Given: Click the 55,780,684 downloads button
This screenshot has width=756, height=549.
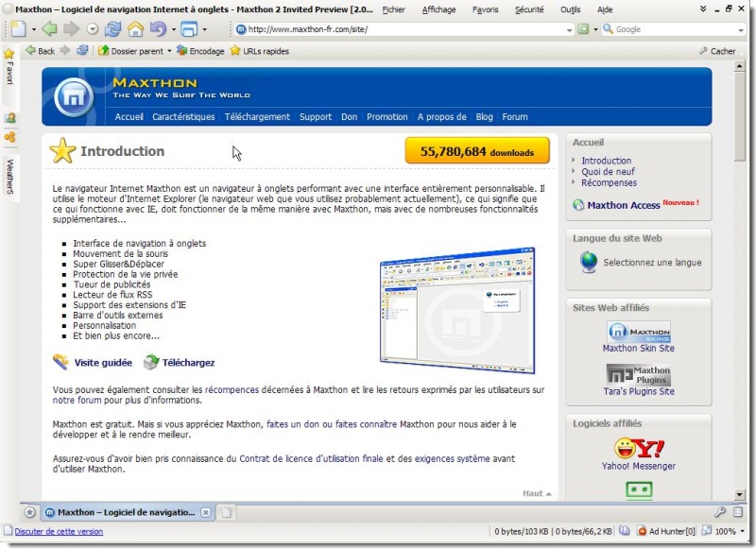Looking at the screenshot, I should click(x=477, y=151).
